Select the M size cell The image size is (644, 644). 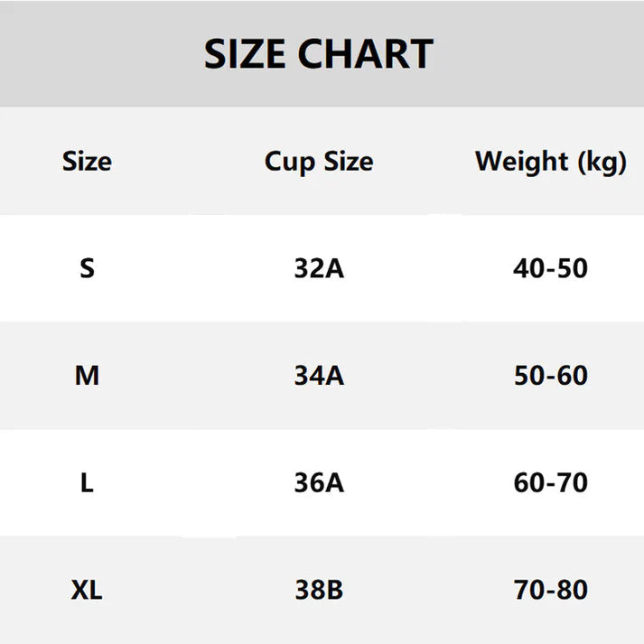[x=87, y=376]
